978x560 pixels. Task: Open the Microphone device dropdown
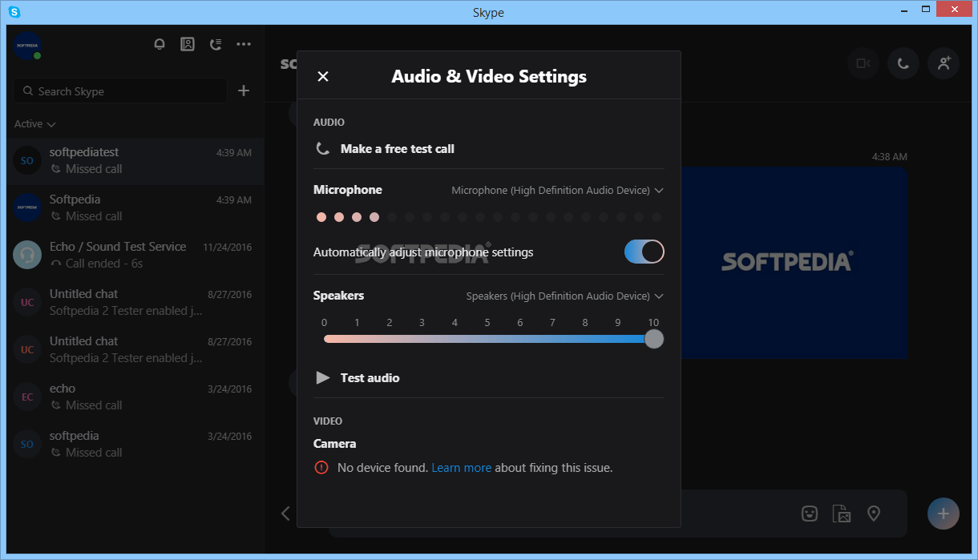pyautogui.click(x=558, y=191)
